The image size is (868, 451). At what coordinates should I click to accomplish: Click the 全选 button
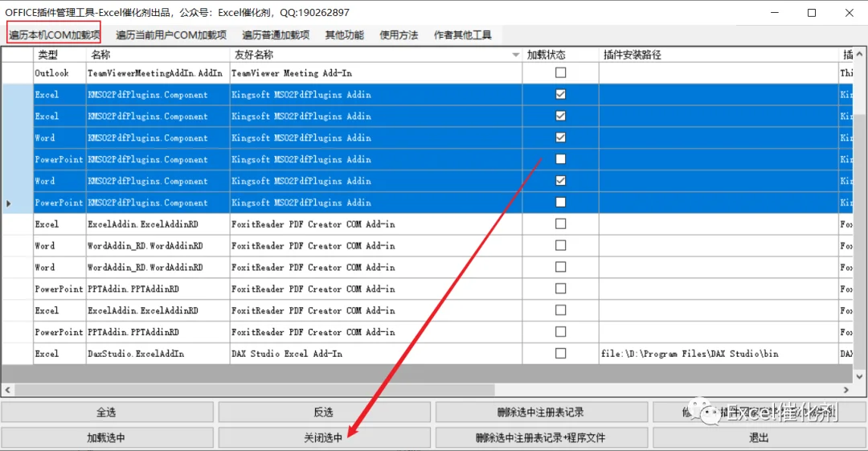coord(107,412)
